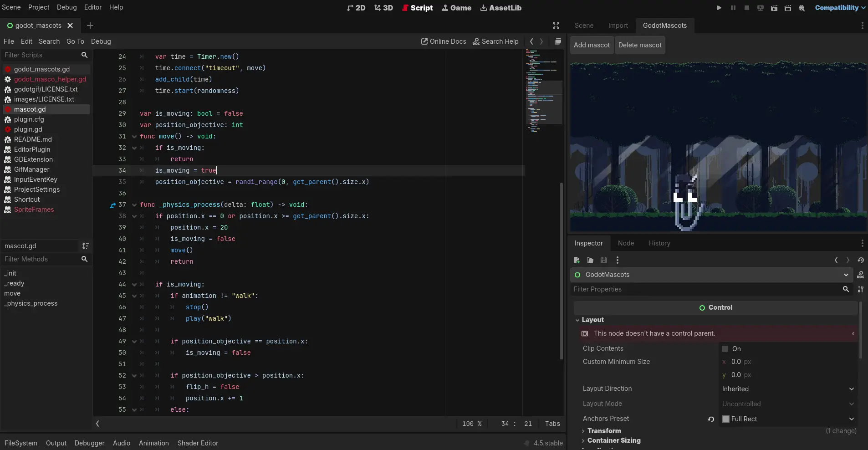
Task: Expand the Transform section
Action: pos(603,431)
